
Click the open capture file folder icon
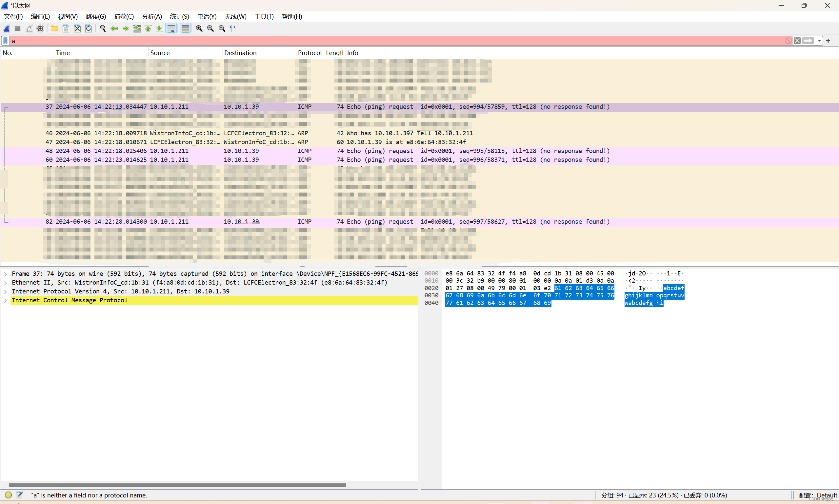click(54, 28)
